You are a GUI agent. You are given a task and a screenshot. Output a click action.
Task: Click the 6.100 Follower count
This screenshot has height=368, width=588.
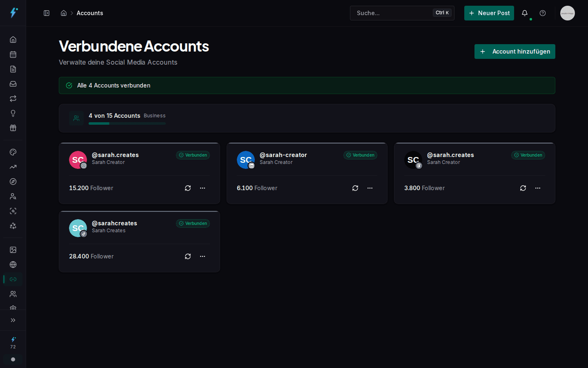coord(257,188)
